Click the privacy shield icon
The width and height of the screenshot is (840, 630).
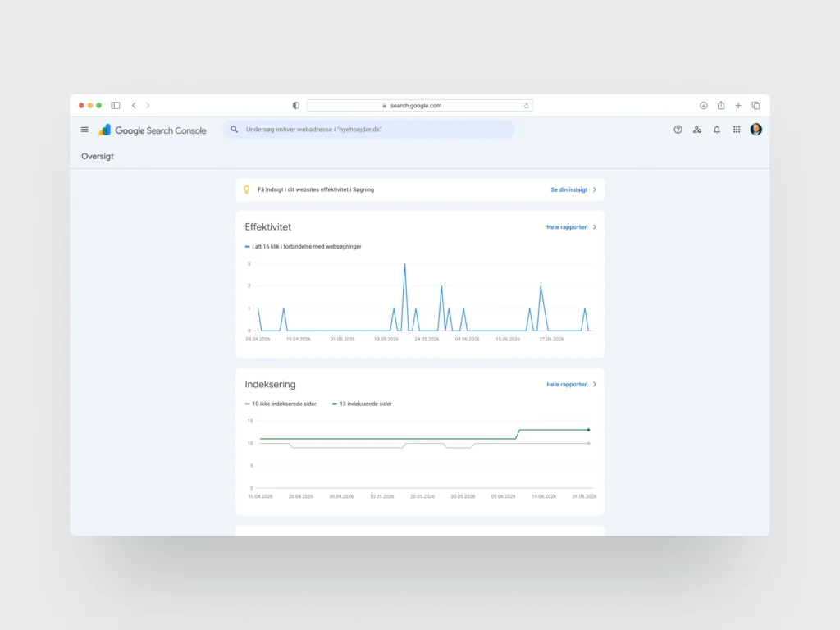[295, 106]
